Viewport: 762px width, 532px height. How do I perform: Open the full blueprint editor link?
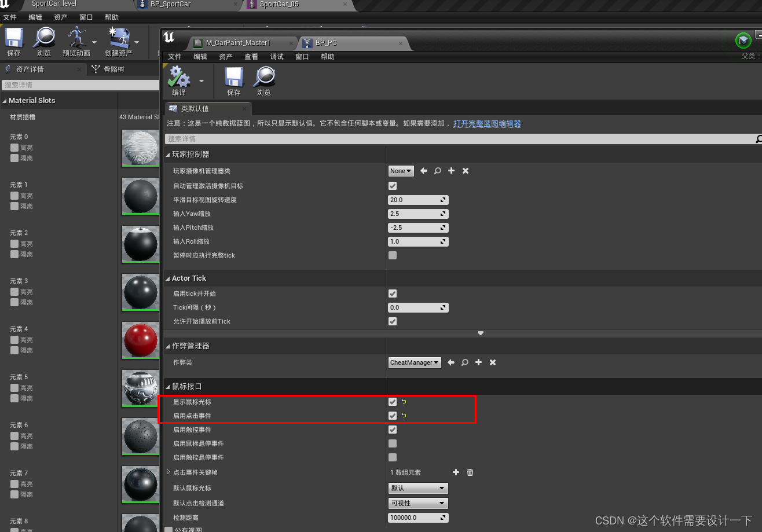point(487,124)
